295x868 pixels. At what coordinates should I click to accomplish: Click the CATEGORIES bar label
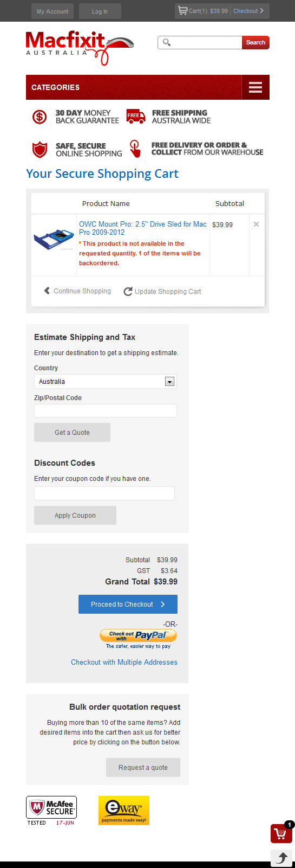click(55, 87)
